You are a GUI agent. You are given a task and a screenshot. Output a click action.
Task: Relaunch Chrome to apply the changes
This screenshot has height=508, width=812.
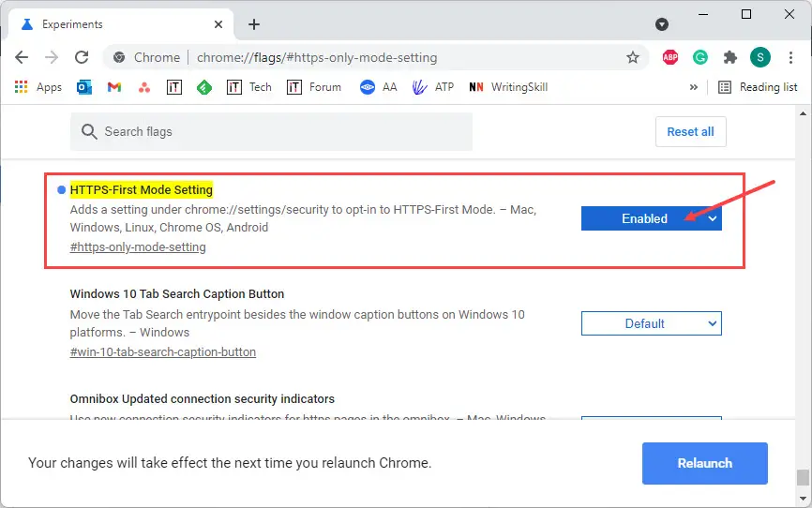(705, 463)
